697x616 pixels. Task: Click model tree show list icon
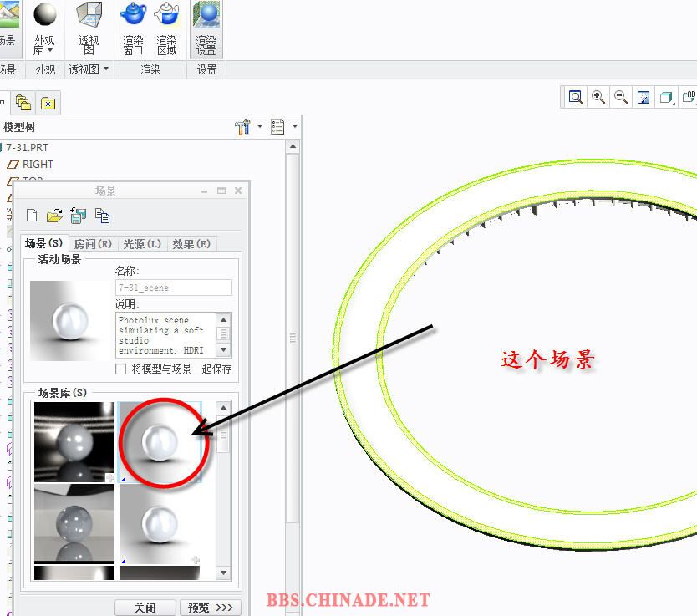277,127
